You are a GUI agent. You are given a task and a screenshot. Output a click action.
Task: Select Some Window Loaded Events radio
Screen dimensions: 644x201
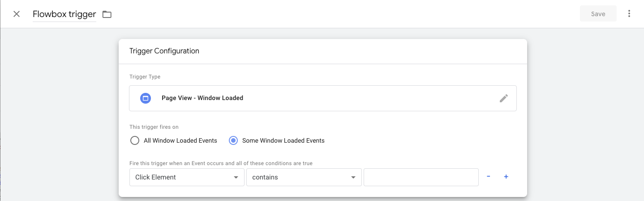[233, 140]
